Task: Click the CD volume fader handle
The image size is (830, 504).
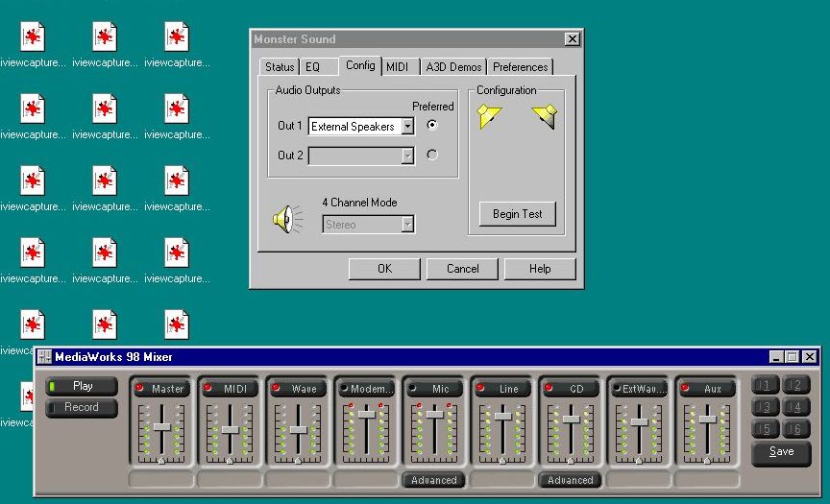Action: point(572,420)
